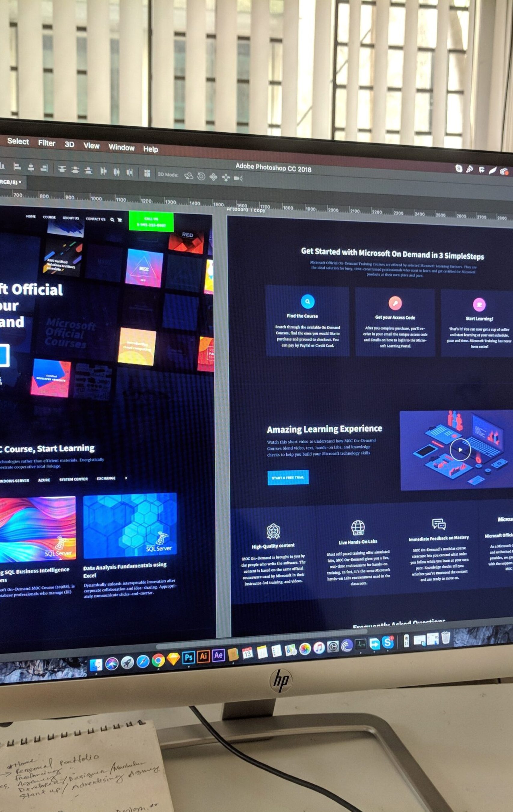Open Google Chrome from the Dock

pyautogui.click(x=158, y=660)
